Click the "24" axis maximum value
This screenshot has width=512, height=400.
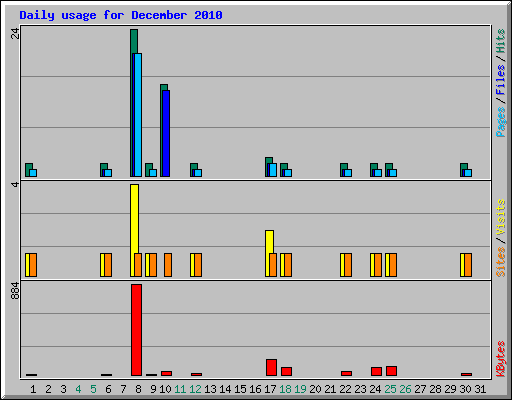(x=15, y=33)
